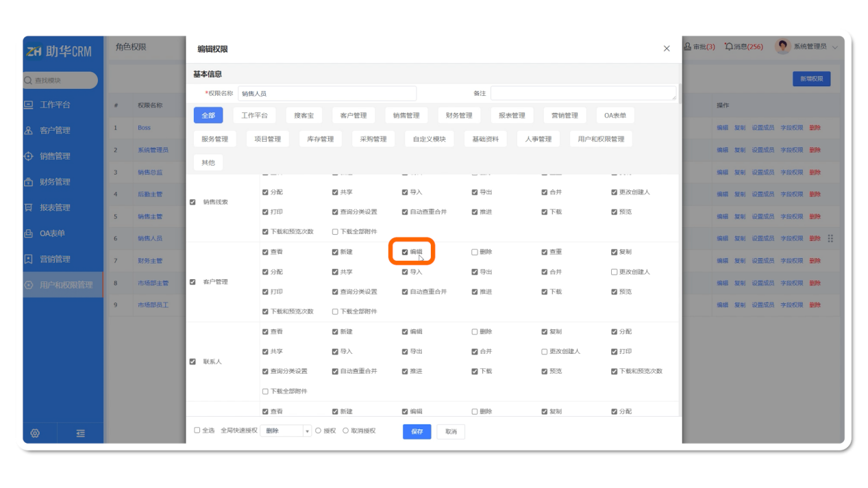Click the 销售管理 target icon in sidebar
This screenshot has width=868, height=488.
click(x=29, y=156)
